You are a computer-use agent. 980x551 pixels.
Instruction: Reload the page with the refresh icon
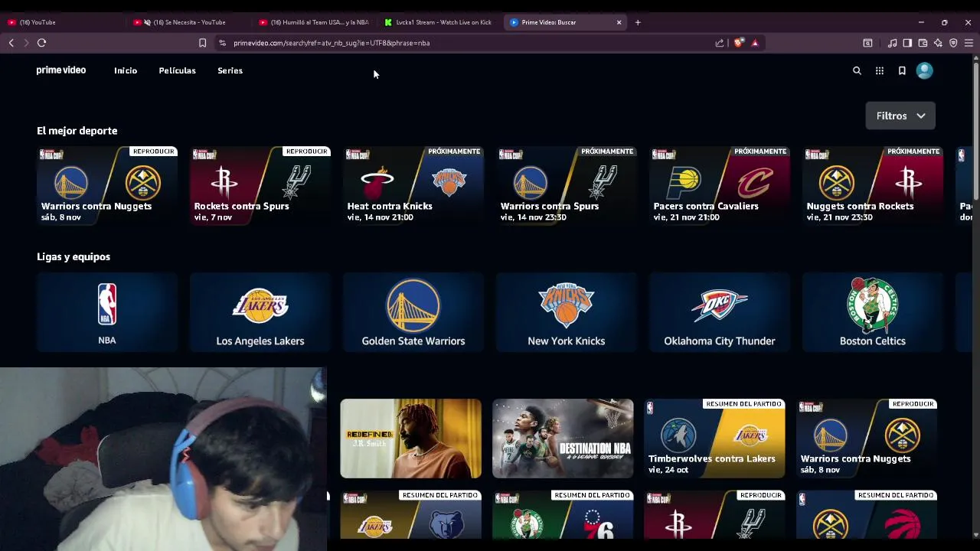[41, 43]
